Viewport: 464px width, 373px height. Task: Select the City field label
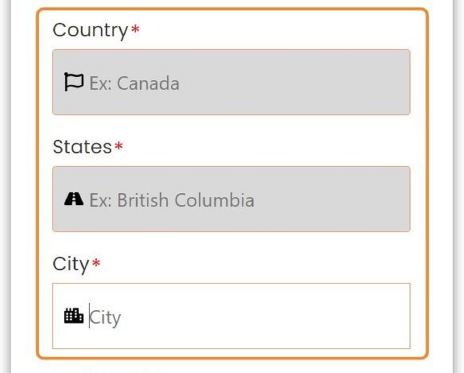pyautogui.click(x=71, y=264)
